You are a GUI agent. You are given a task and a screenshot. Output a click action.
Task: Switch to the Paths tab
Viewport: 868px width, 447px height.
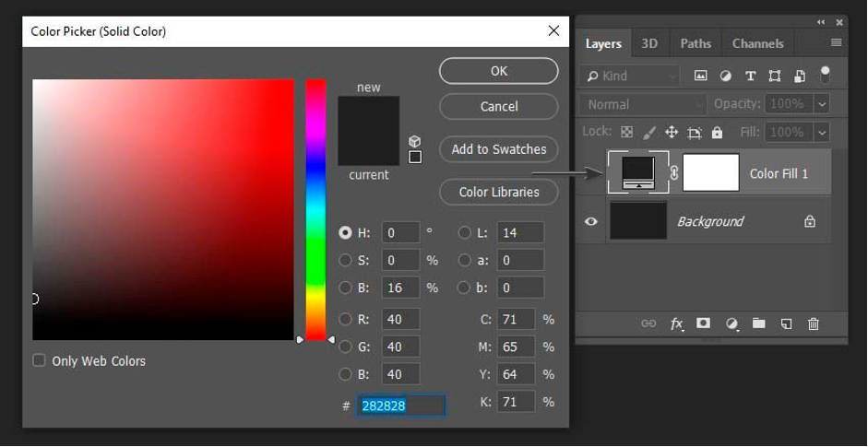(x=696, y=43)
